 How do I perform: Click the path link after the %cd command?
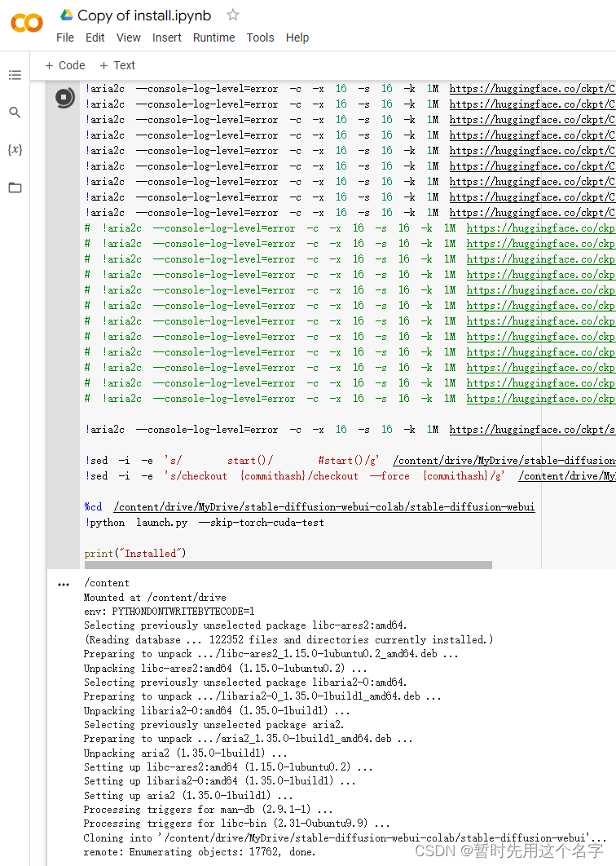pyautogui.click(x=324, y=507)
